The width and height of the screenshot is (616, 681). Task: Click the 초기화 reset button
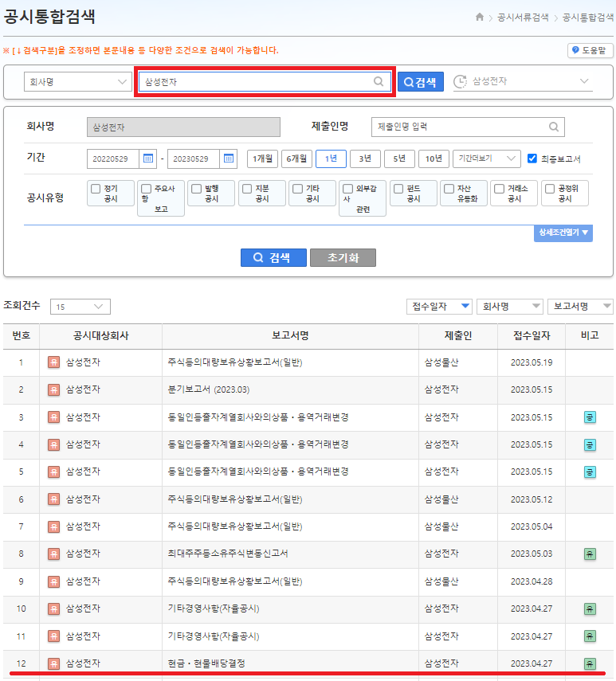point(343,257)
